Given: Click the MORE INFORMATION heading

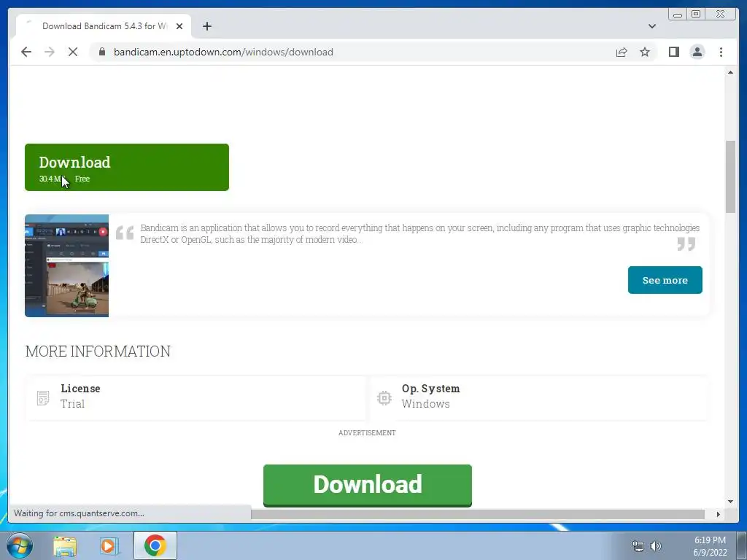Looking at the screenshot, I should click(x=98, y=351).
